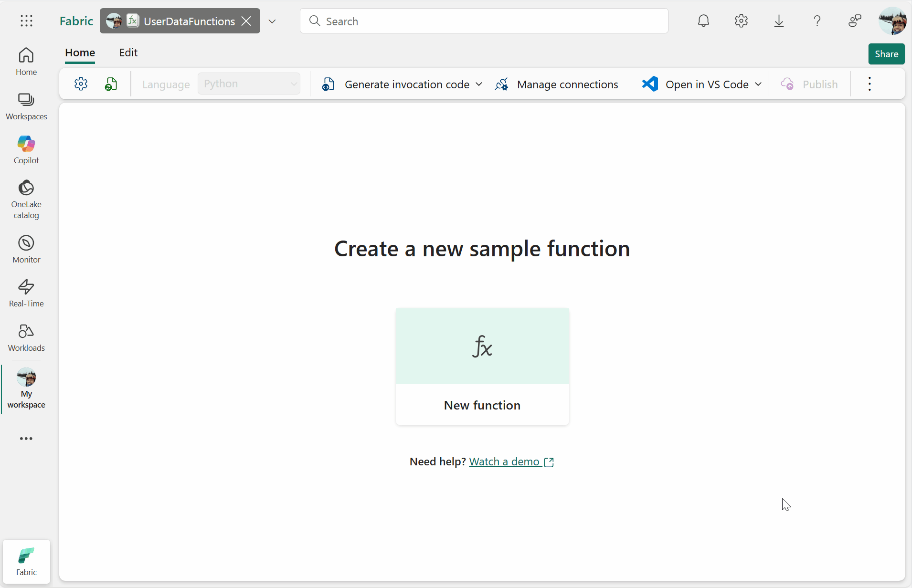Image resolution: width=912 pixels, height=588 pixels.
Task: Create a New function
Action: [x=482, y=367]
